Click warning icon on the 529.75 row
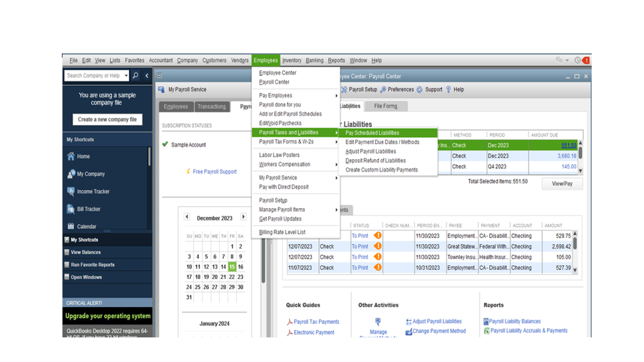Screen dimensions: 644x362 (378, 236)
